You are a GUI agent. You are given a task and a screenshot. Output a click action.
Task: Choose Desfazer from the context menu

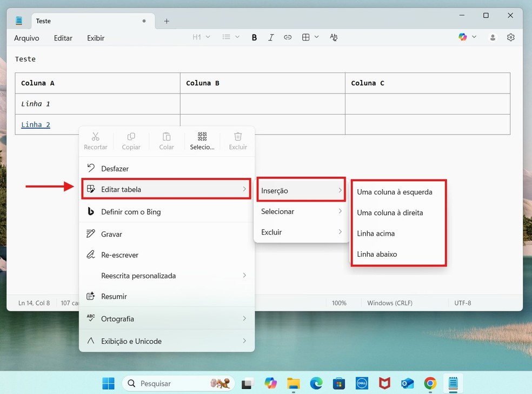[x=167, y=169]
